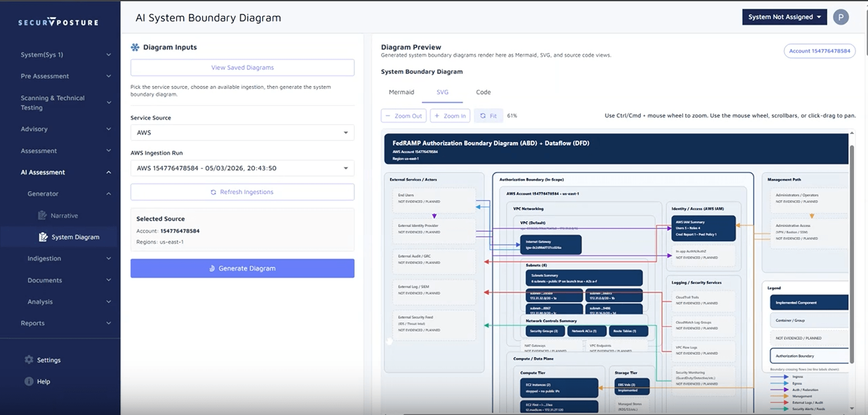868x415 pixels.
Task: Click the Internet Gateway node in diagram
Action: tap(551, 245)
